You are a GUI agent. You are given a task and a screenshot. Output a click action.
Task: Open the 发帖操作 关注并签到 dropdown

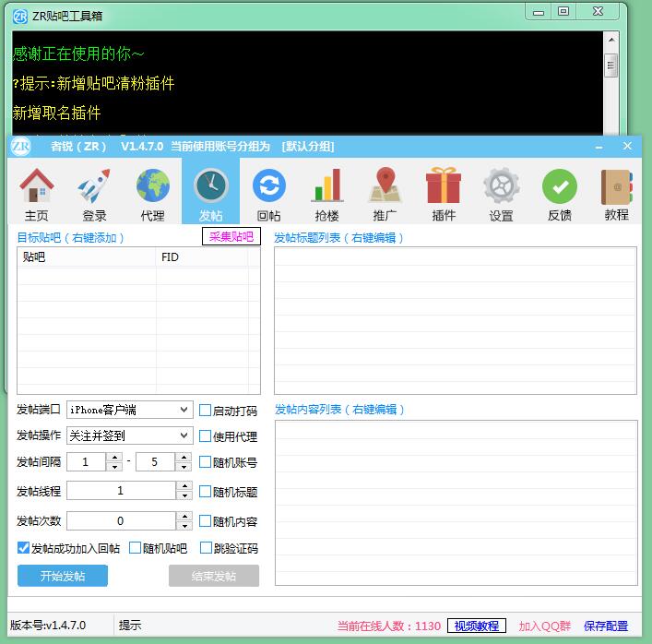coord(184,435)
